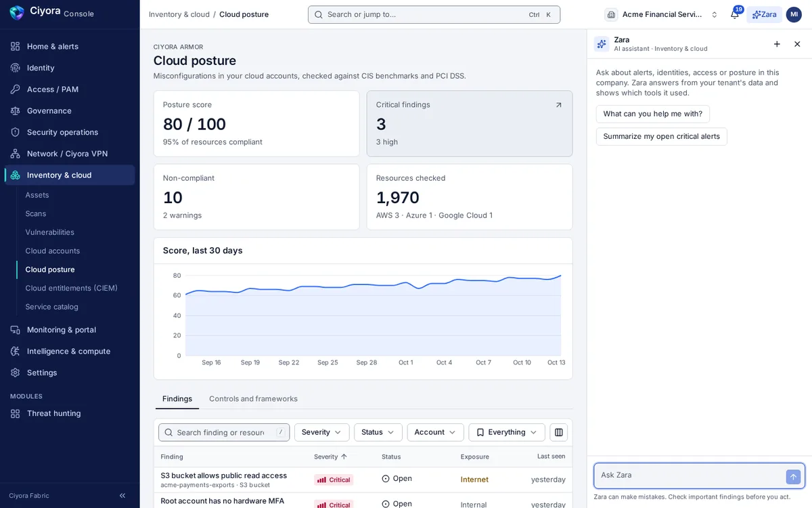Click 'What can you help me with?' suggestion
This screenshot has height=508, width=812.
652,114
